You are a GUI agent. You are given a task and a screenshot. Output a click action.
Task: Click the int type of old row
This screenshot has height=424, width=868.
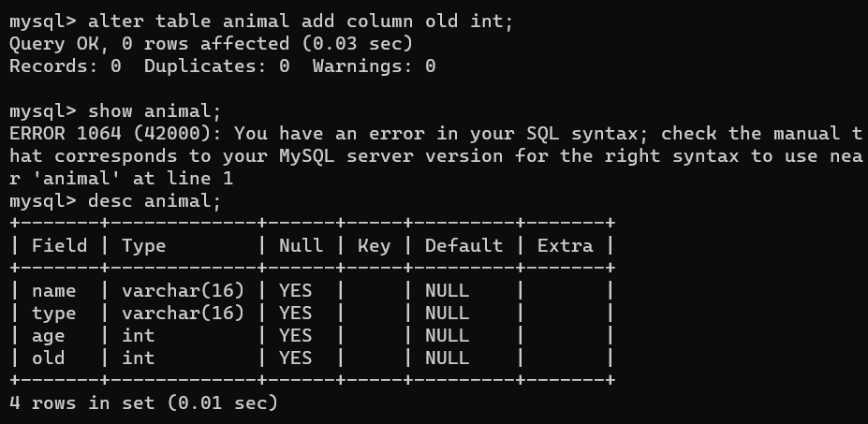coord(138,358)
